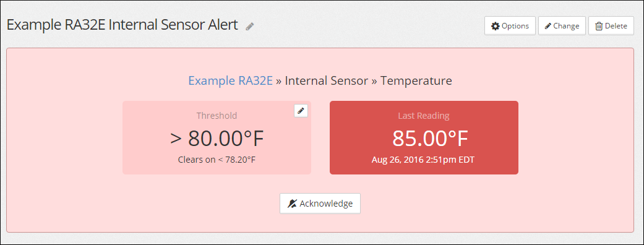Click the > 80.00°F threshold value
This screenshot has width=644, height=245.
tap(217, 139)
